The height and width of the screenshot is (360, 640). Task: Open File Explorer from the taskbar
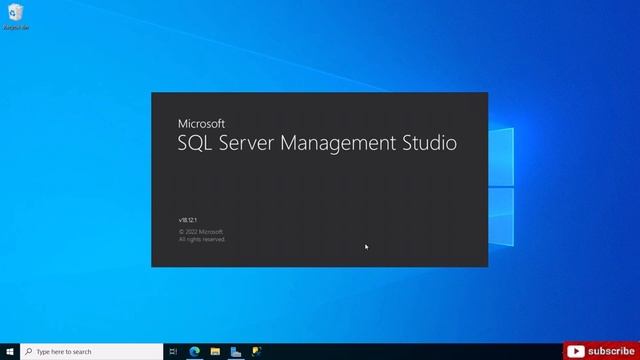point(215,351)
